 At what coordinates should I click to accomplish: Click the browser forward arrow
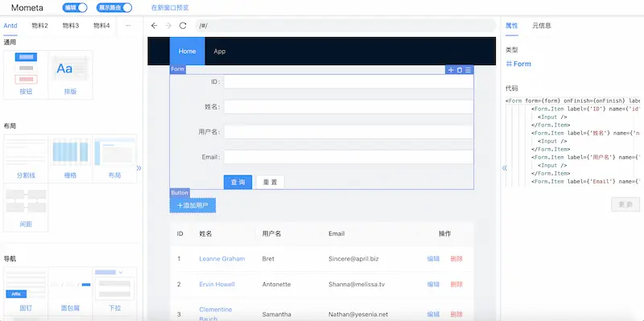coord(168,26)
